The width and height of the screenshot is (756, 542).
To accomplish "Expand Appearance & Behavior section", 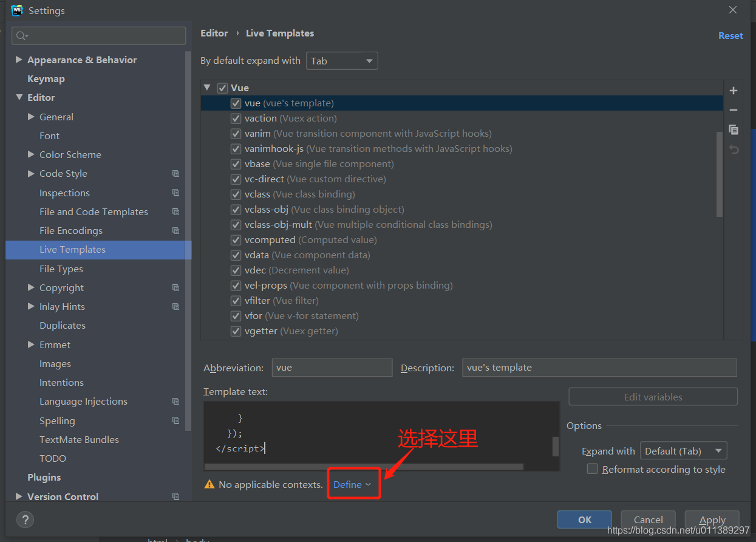I will click(19, 60).
